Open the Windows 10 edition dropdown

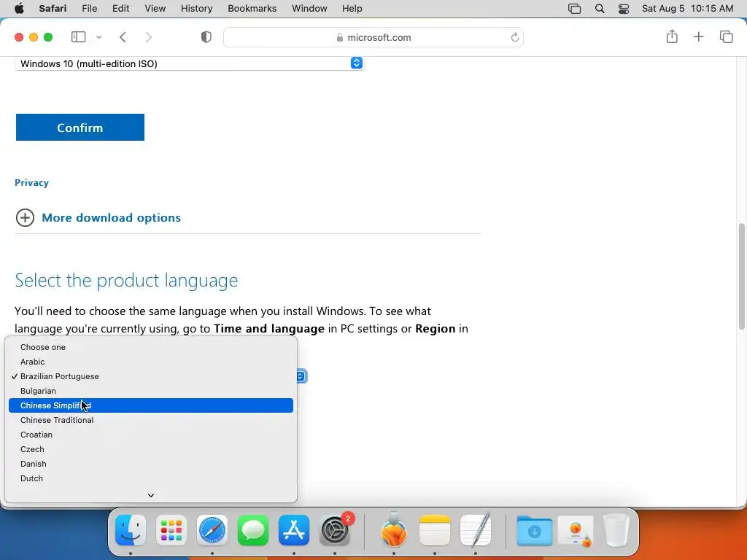pyautogui.click(x=189, y=63)
